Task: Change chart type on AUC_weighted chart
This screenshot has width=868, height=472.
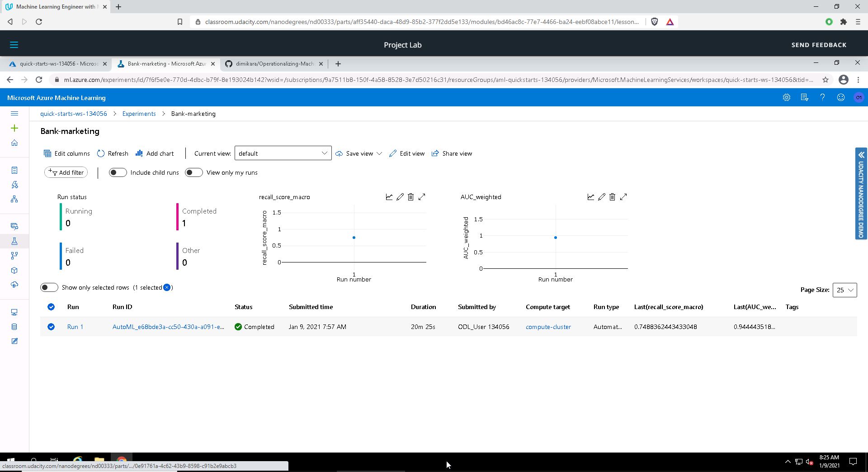Action: pos(591,197)
